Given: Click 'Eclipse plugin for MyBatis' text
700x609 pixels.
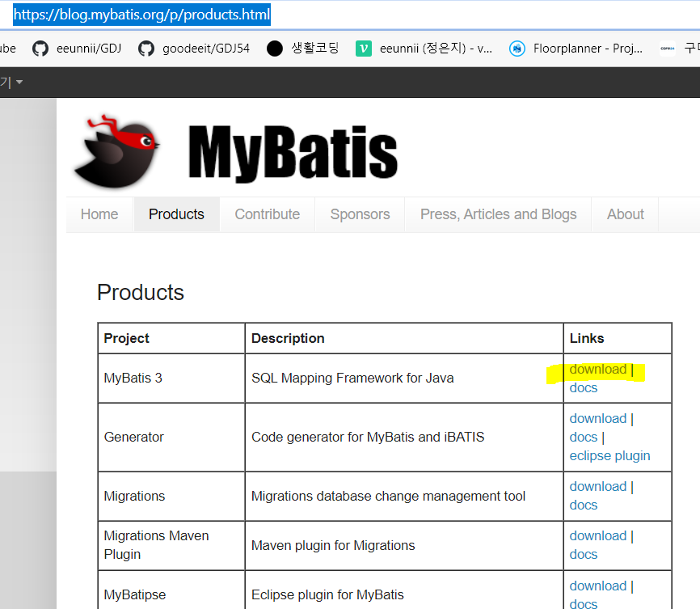Looking at the screenshot, I should 327,594.
